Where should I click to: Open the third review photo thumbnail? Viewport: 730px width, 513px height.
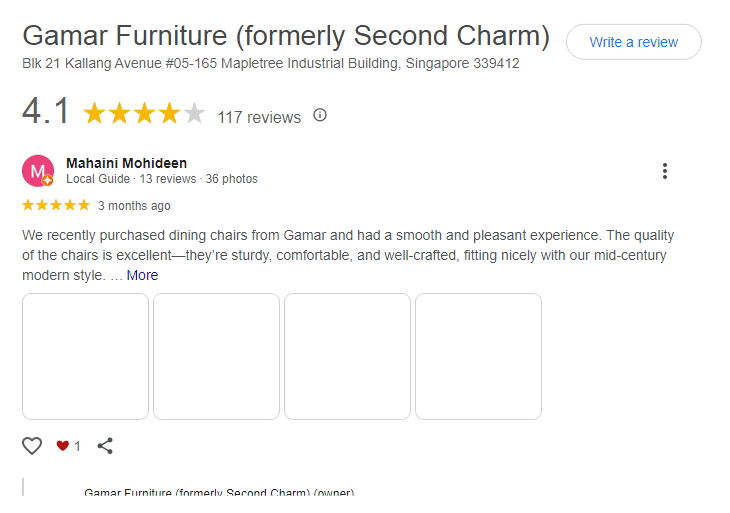[347, 356]
